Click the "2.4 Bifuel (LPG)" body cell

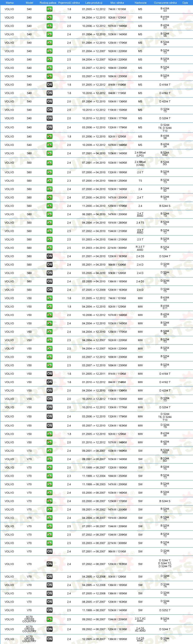(x=140, y=154)
